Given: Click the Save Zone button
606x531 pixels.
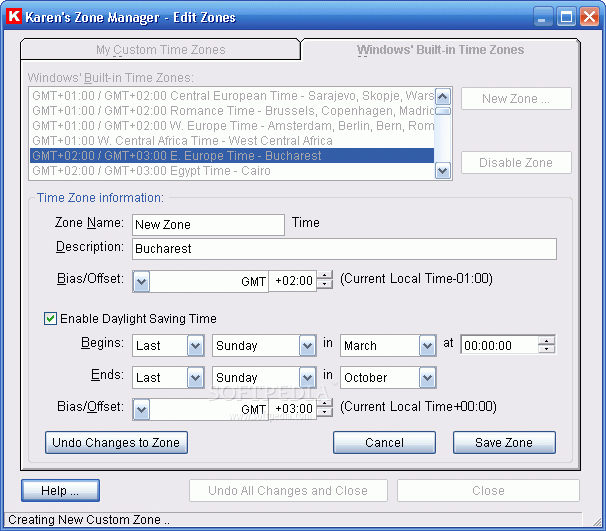Looking at the screenshot, I should click(x=504, y=442).
